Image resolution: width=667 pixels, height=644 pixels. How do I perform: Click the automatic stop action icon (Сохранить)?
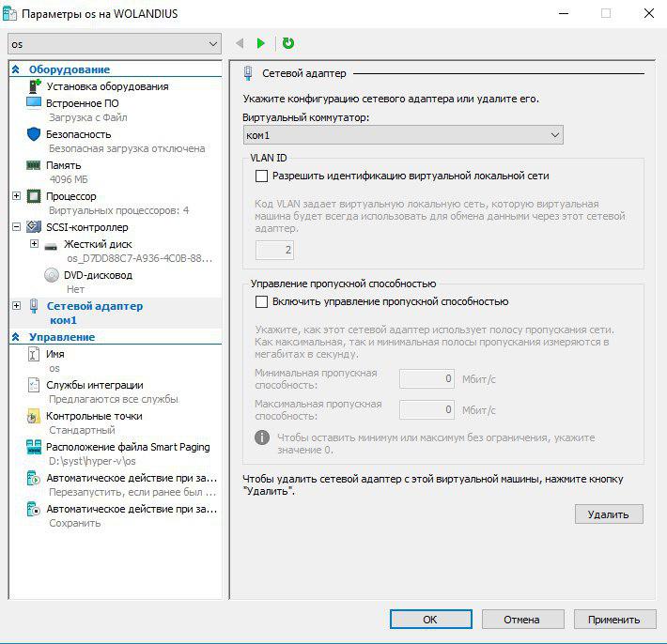point(34,509)
